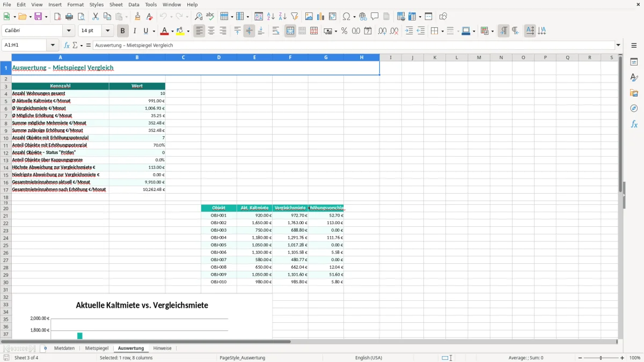
Task: Open Name Box dropdown
Action: [53, 45]
